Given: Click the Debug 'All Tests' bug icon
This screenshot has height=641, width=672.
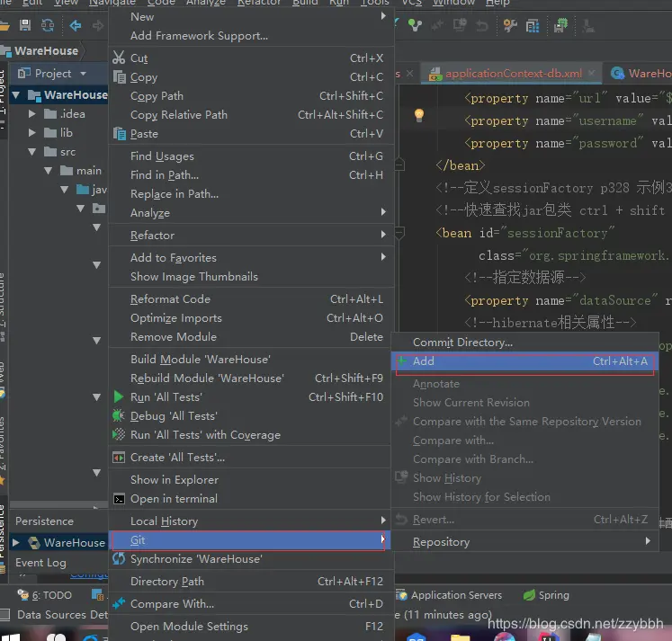Looking at the screenshot, I should 118,415.
